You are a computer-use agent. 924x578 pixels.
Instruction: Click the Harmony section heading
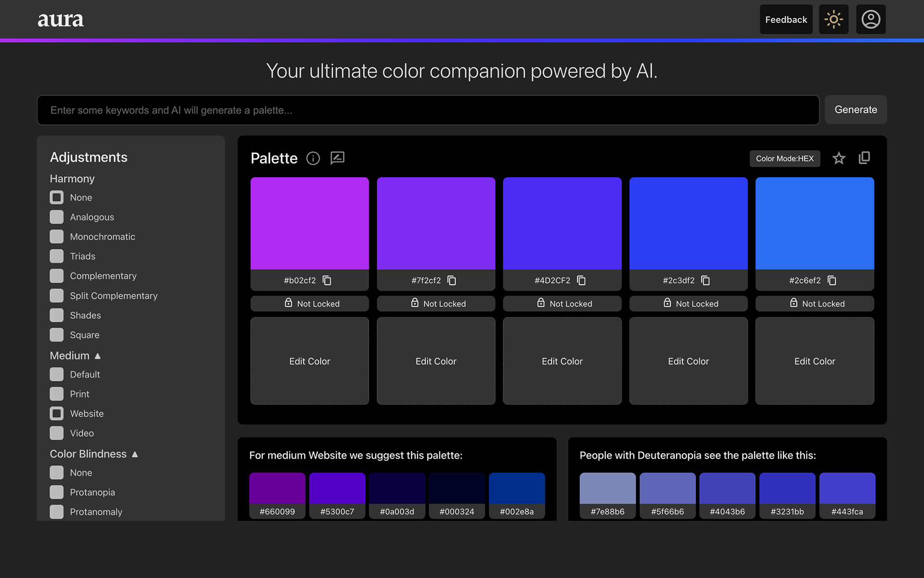pos(72,179)
